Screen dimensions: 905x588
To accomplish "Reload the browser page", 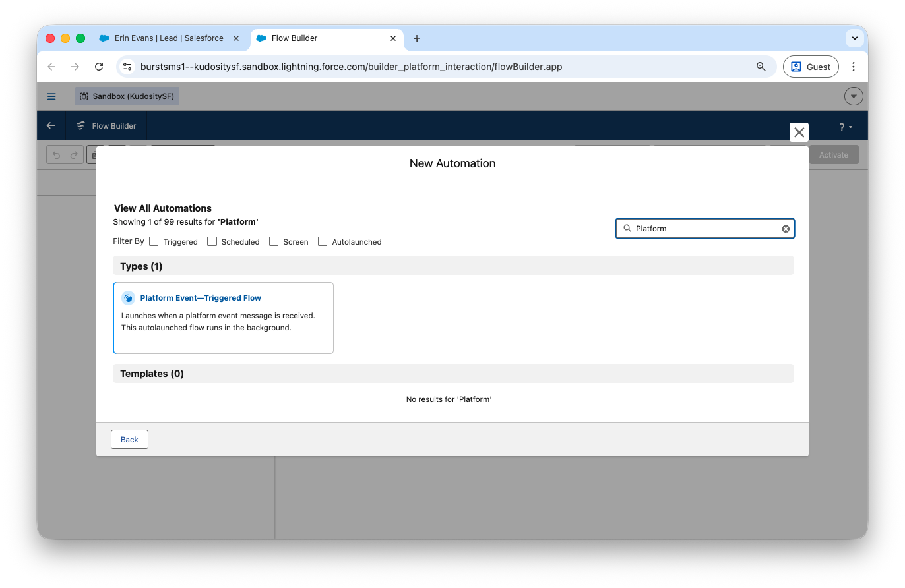I will pos(99,67).
